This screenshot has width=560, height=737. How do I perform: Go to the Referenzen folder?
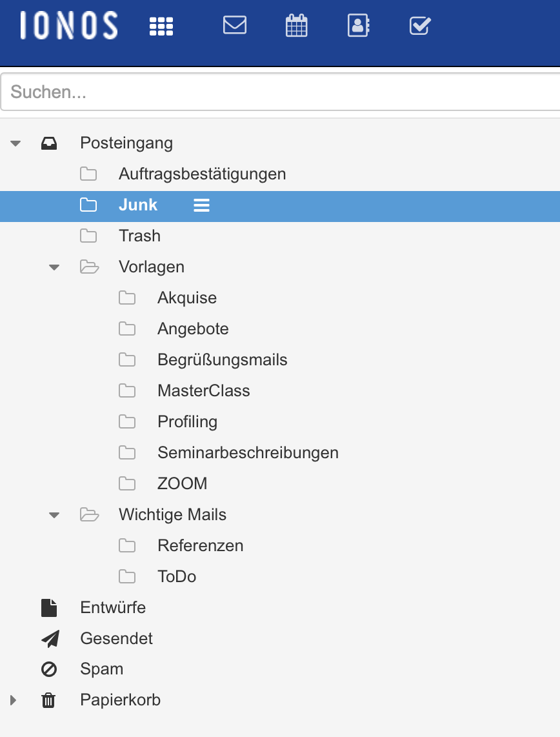[x=200, y=545]
